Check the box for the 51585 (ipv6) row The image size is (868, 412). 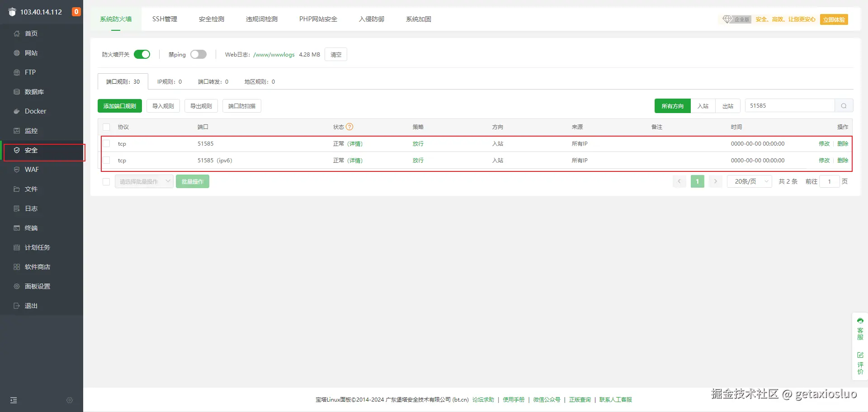pos(106,161)
